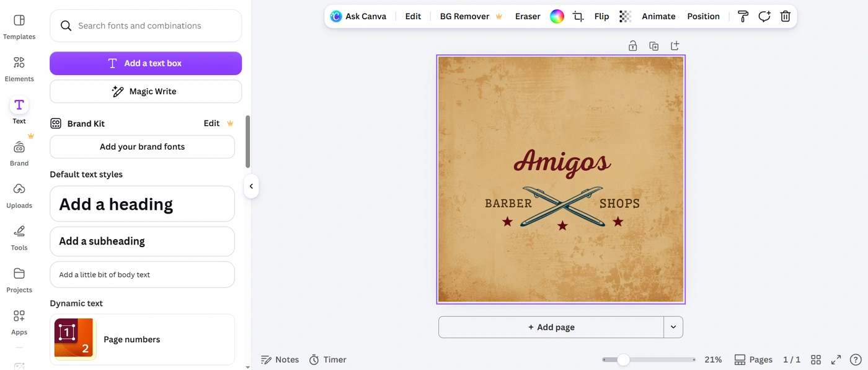Viewport: 868px width, 370px height.
Task: Select the Crop tool icon
Action: pos(578,17)
